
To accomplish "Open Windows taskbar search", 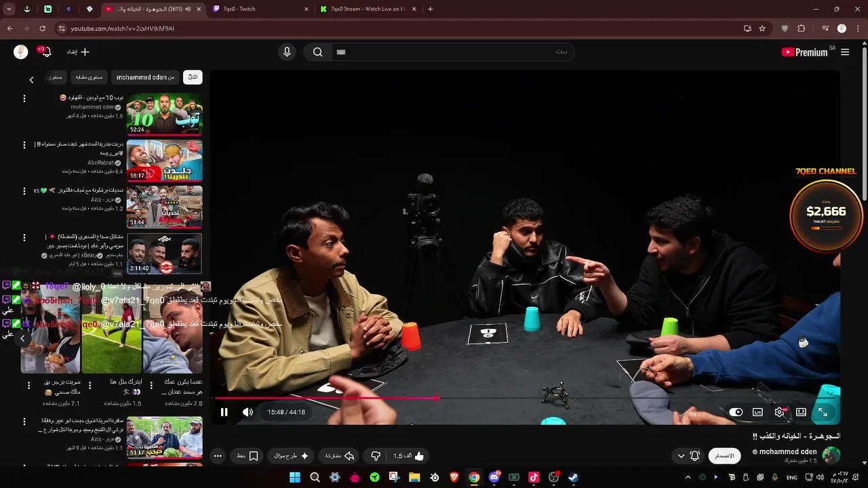I will click(x=315, y=477).
